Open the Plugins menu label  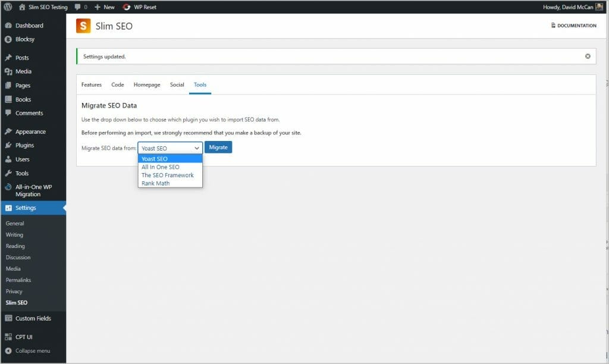click(24, 145)
